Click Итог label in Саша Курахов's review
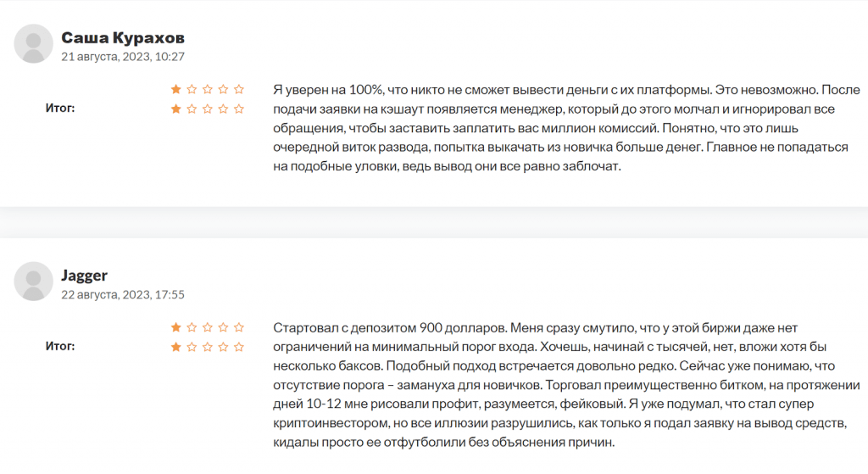The image size is (868, 474). click(60, 108)
